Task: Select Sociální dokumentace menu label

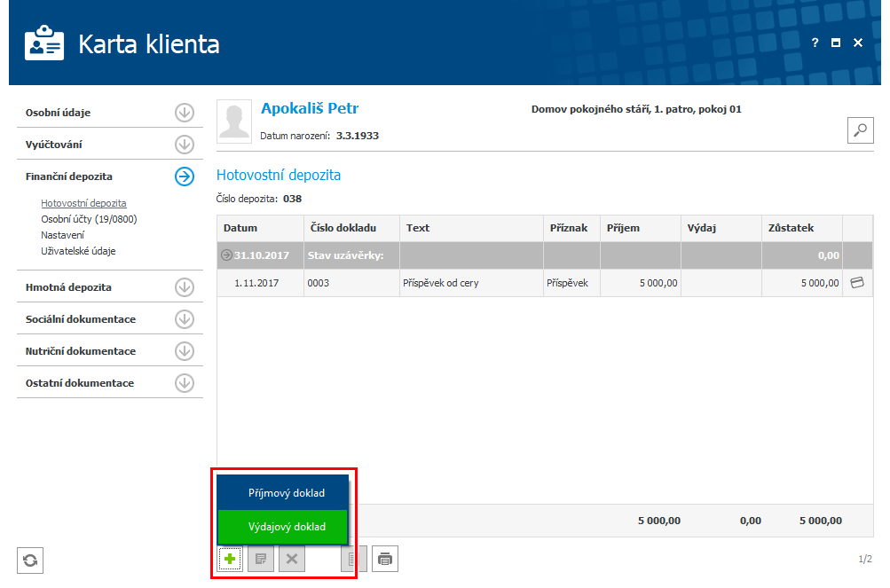Action: click(81, 319)
